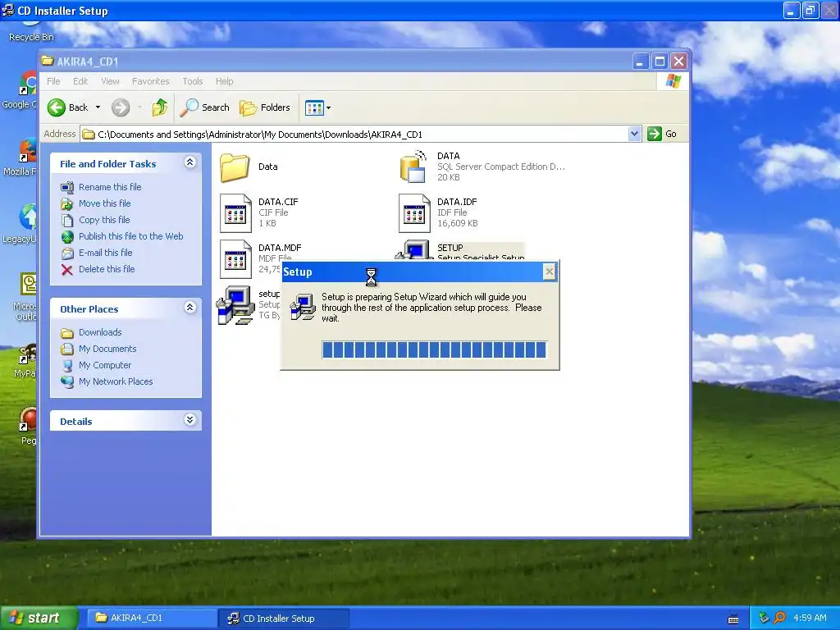This screenshot has height=630, width=840.
Task: Open the Edit menu
Action: coord(80,81)
